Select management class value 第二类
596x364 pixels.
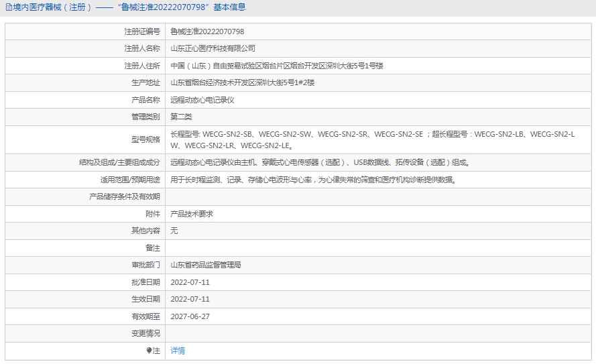pos(181,117)
